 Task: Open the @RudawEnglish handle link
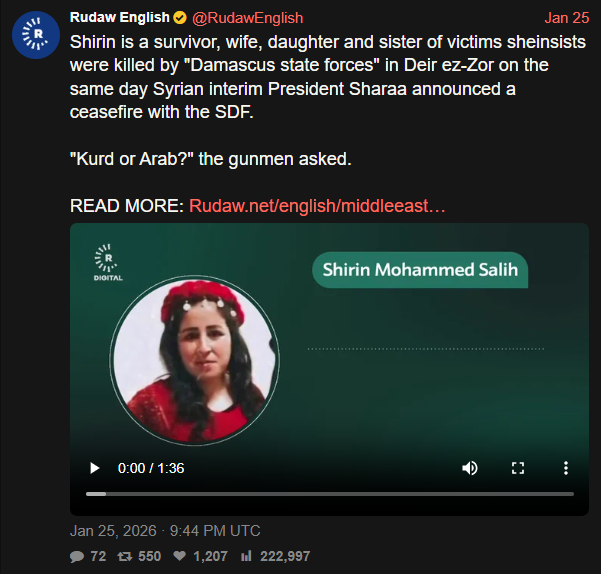click(248, 18)
